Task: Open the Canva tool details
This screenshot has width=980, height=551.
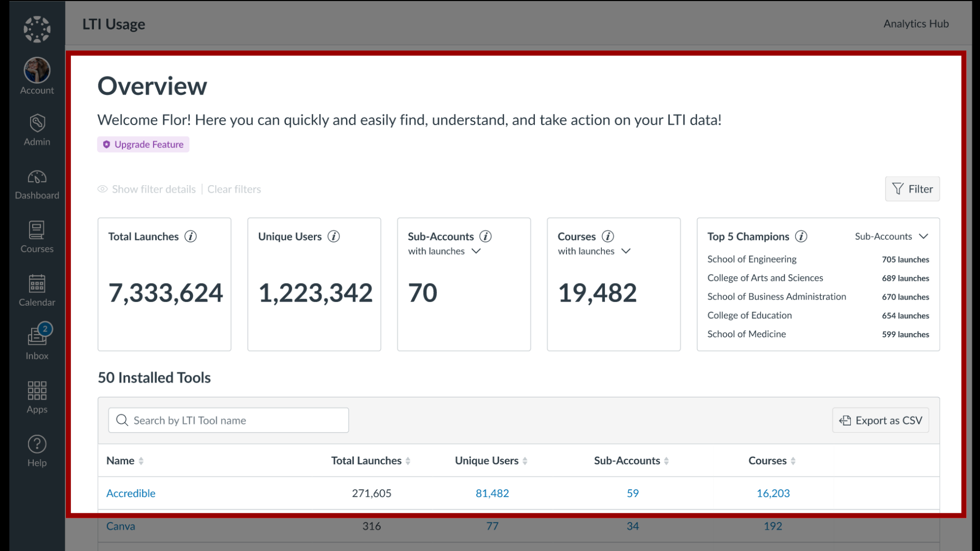Action: (x=120, y=525)
